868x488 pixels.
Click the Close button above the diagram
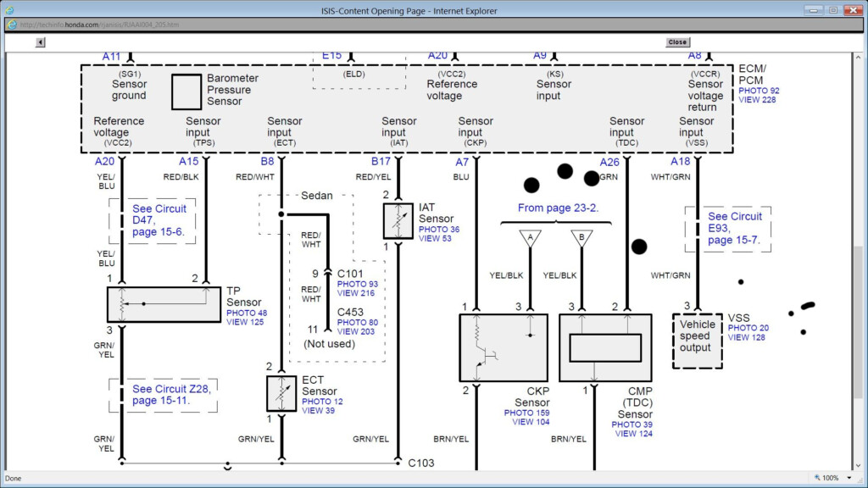click(677, 42)
